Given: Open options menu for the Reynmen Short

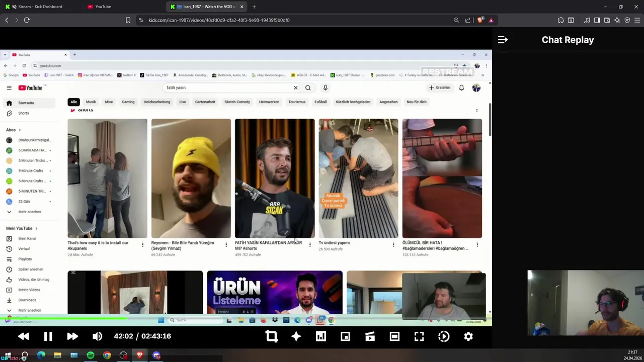Looking at the screenshot, I should 226,245.
